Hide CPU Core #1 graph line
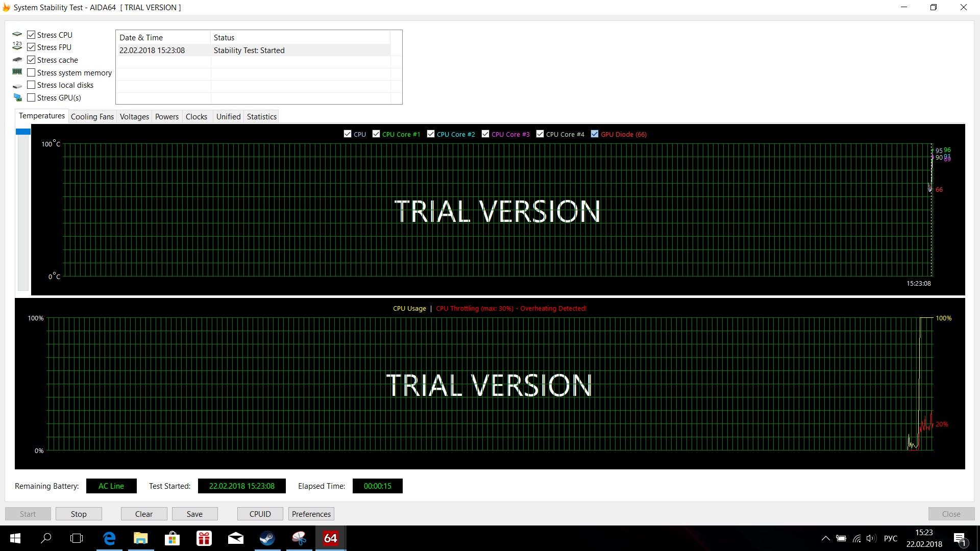 pos(376,134)
